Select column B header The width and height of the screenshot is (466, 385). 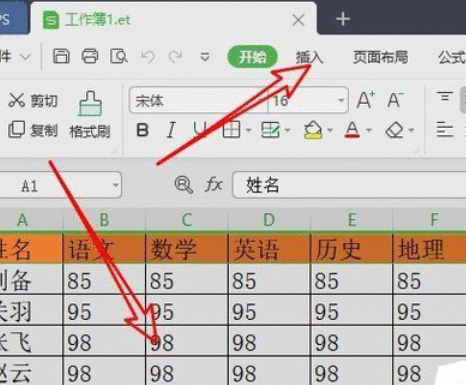tap(104, 219)
